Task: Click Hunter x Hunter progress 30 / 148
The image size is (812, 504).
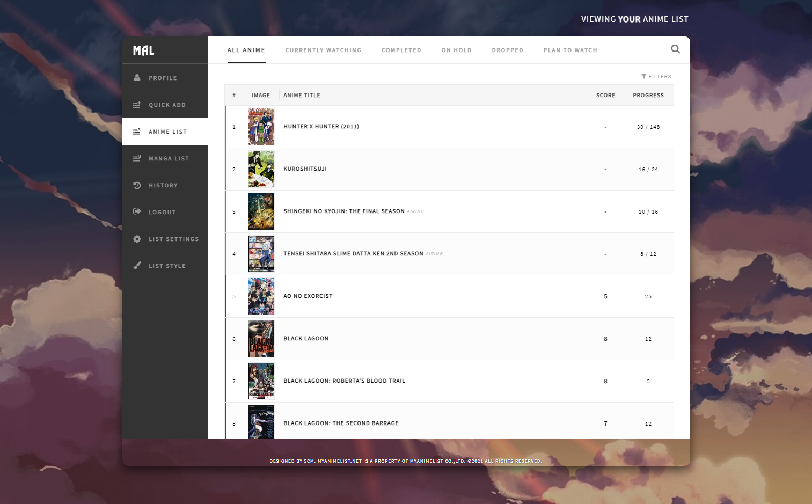Action: pos(648,127)
